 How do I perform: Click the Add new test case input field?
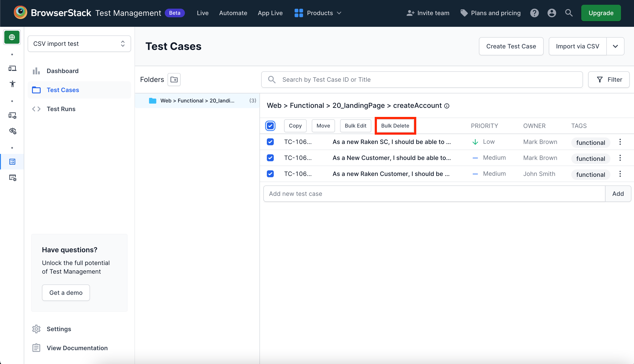[x=434, y=194]
